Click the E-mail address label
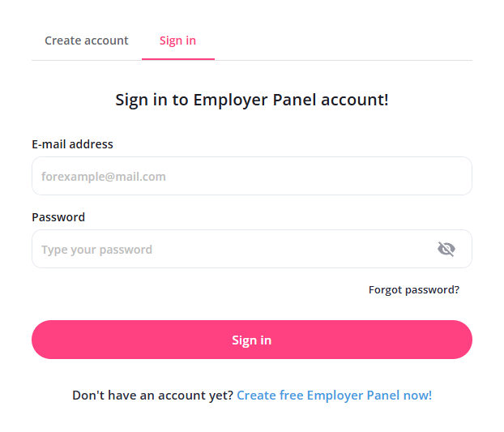 point(72,144)
